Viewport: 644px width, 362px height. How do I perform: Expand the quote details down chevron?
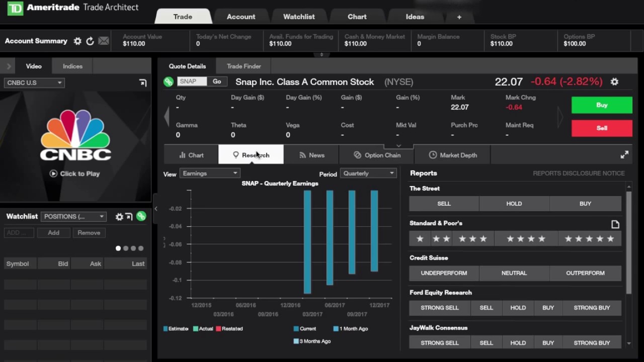pyautogui.click(x=398, y=146)
